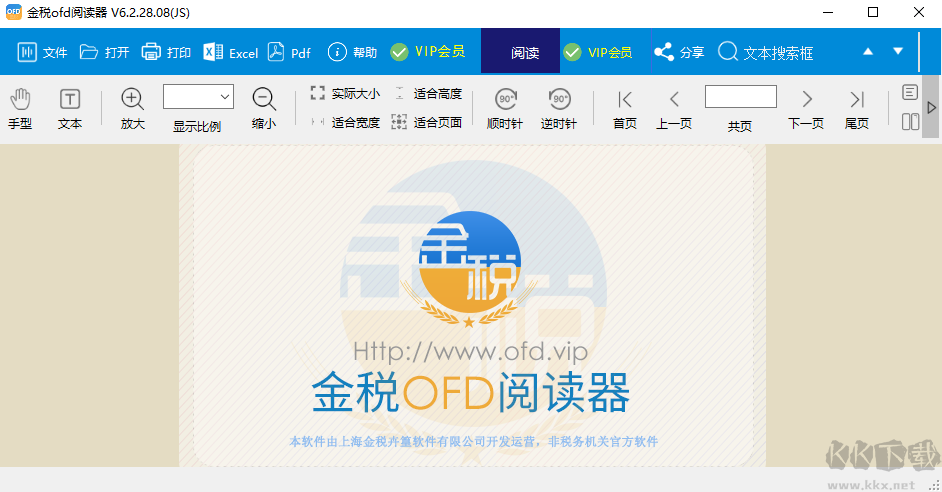942x492 pixels.
Task: Choose 适合宽度 fit width view
Action: pyautogui.click(x=345, y=123)
